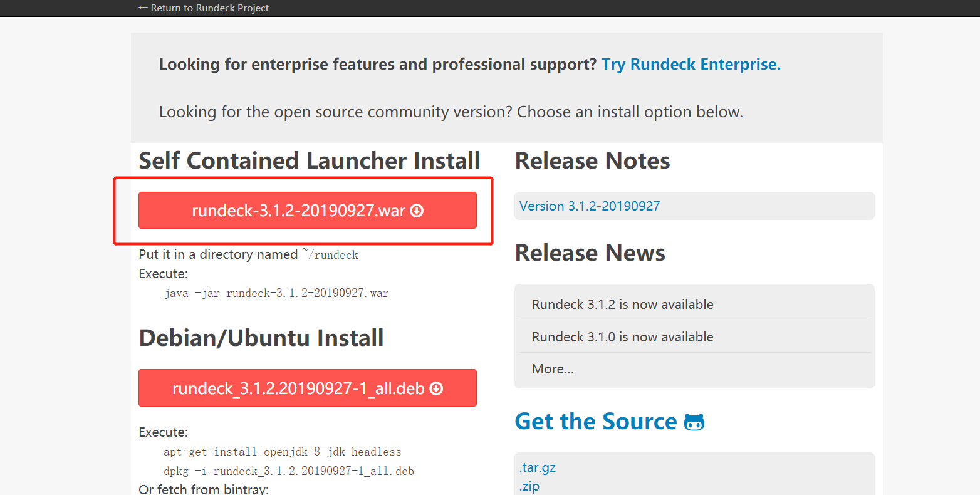Open Version 3.1.2-20190927 release notes
Image resolution: width=980 pixels, height=495 pixels.
[589, 206]
